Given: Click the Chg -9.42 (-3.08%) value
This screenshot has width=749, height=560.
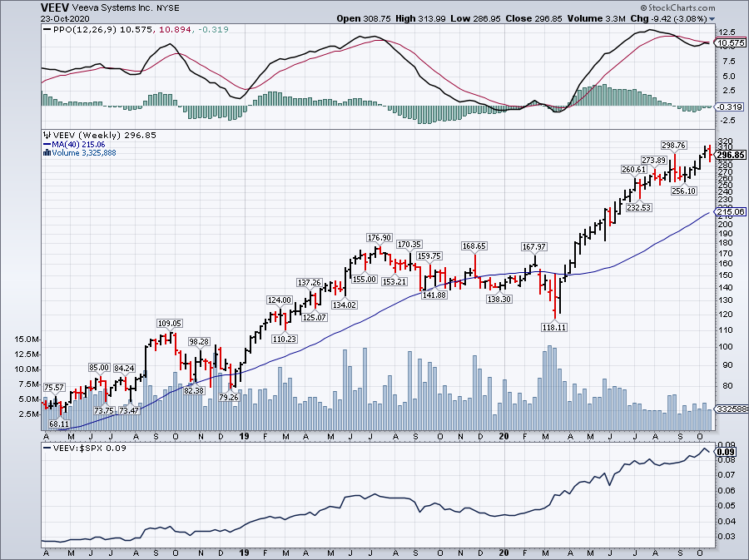Looking at the screenshot, I should (669, 18).
